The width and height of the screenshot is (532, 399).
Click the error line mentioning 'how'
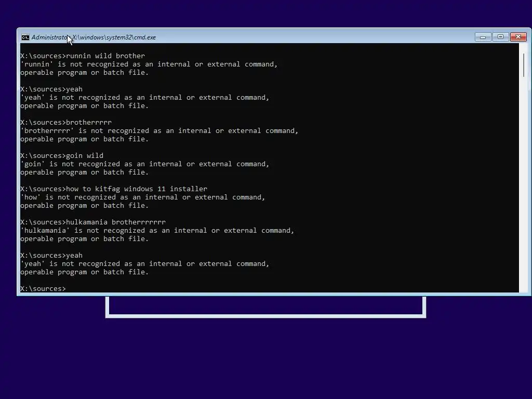142,197
